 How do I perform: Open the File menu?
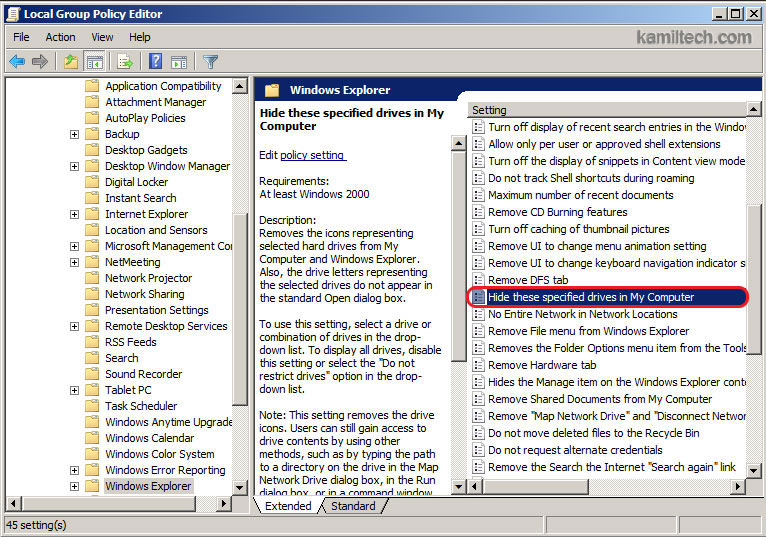(21, 37)
